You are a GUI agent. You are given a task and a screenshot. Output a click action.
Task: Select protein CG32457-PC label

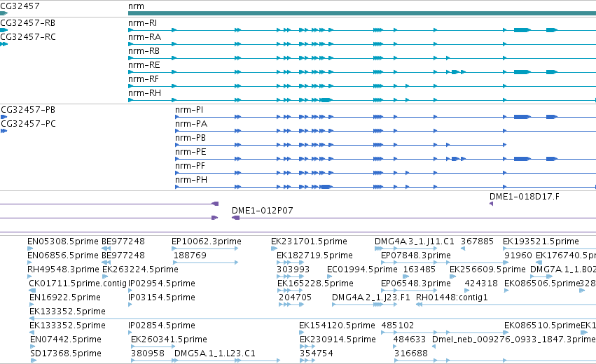coord(28,124)
